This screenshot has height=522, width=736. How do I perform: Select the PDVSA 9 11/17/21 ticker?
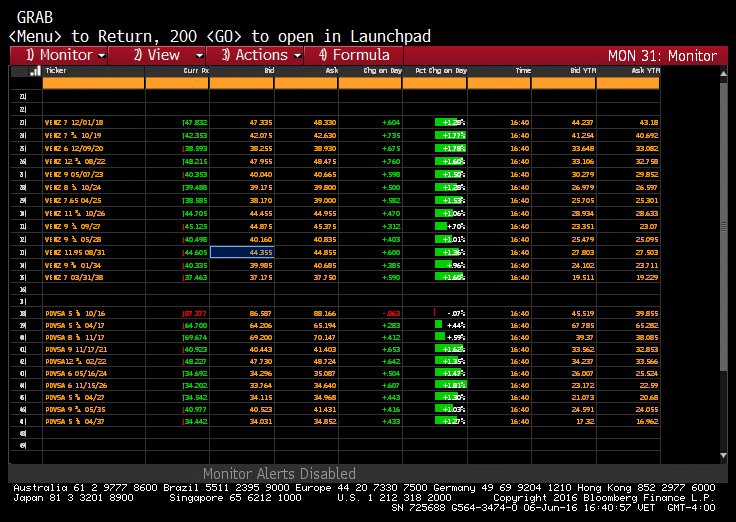click(x=76, y=349)
